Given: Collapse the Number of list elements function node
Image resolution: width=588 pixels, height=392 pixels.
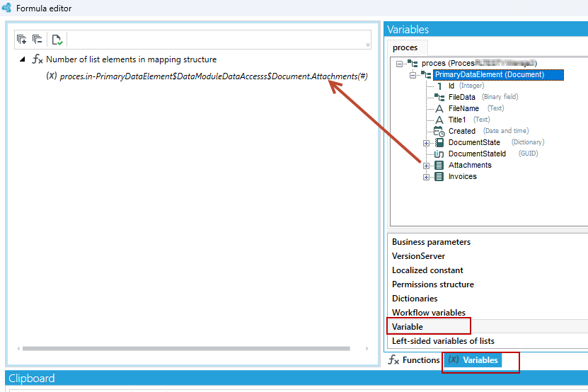Looking at the screenshot, I should point(23,59).
